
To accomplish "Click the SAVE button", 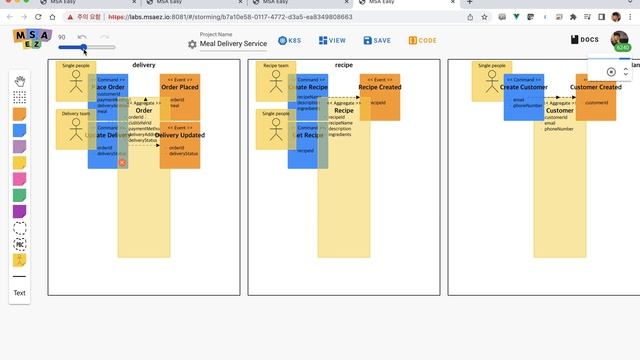I will coord(377,40).
